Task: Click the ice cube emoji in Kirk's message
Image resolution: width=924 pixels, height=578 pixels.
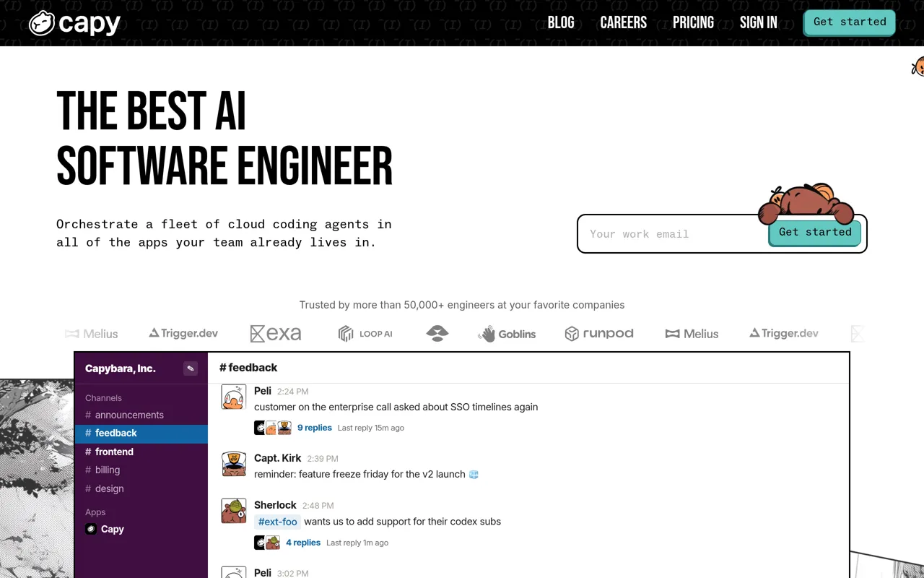Action: pos(474,475)
